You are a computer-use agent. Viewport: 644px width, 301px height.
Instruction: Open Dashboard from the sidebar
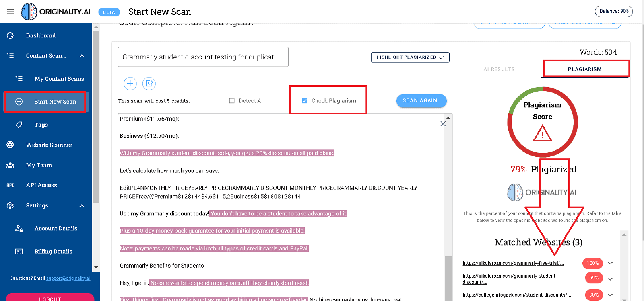point(41,35)
